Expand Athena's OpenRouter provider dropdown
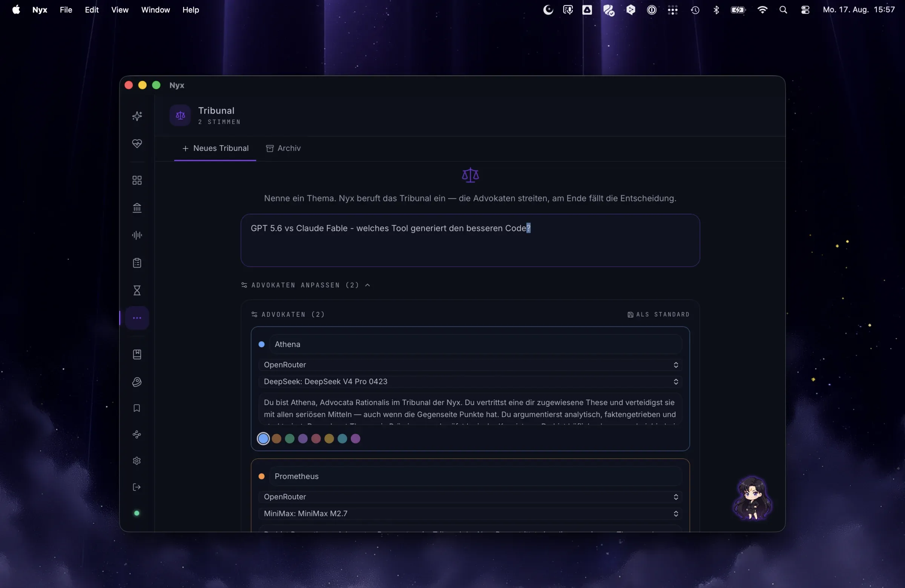 pyautogui.click(x=470, y=365)
